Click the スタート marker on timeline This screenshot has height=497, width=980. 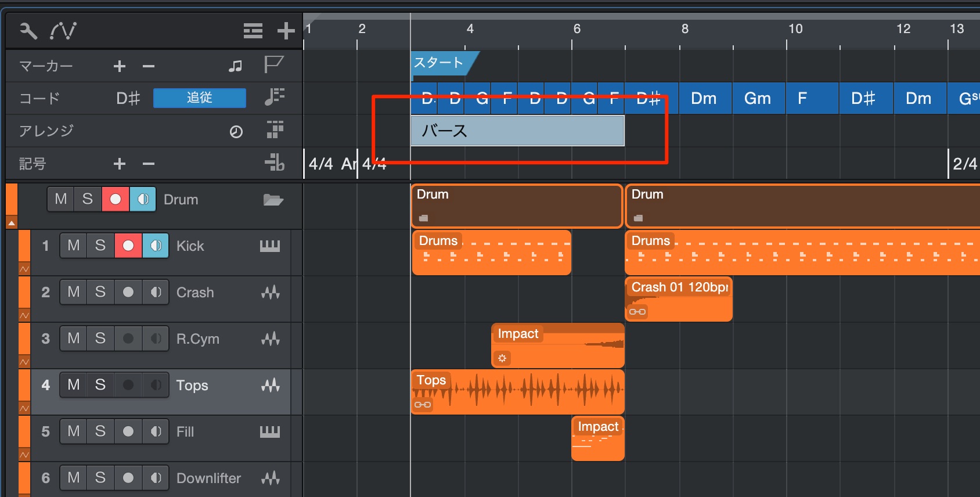point(441,63)
